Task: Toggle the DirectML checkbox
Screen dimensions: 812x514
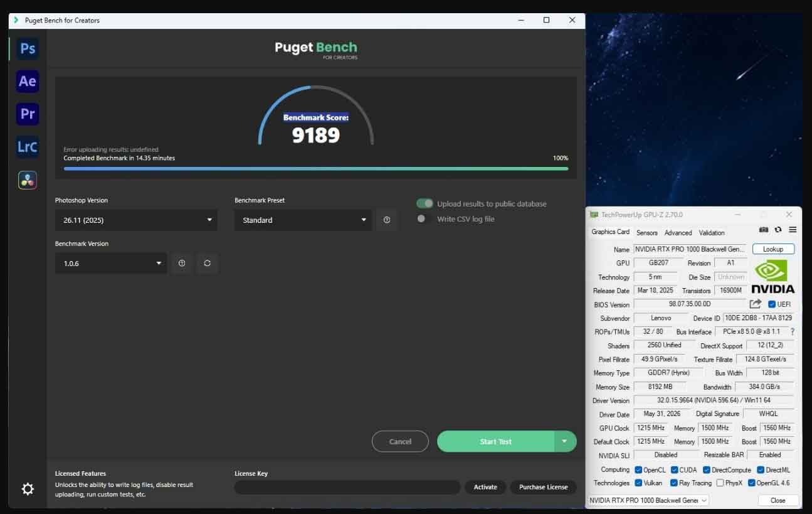Action: [x=760, y=469]
